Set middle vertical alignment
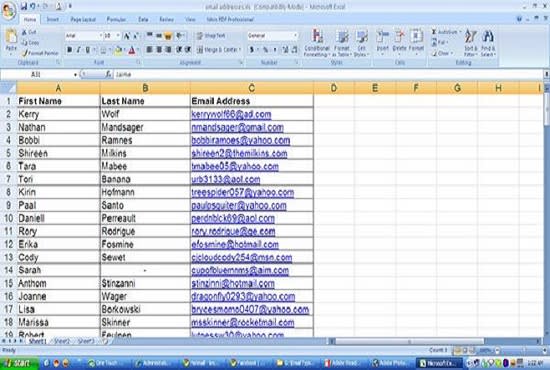 159,35
